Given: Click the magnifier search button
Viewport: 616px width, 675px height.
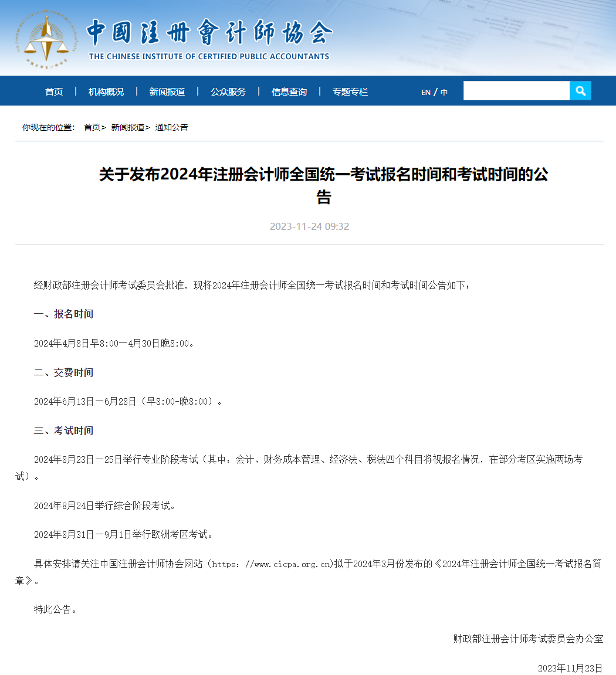Looking at the screenshot, I should [580, 91].
